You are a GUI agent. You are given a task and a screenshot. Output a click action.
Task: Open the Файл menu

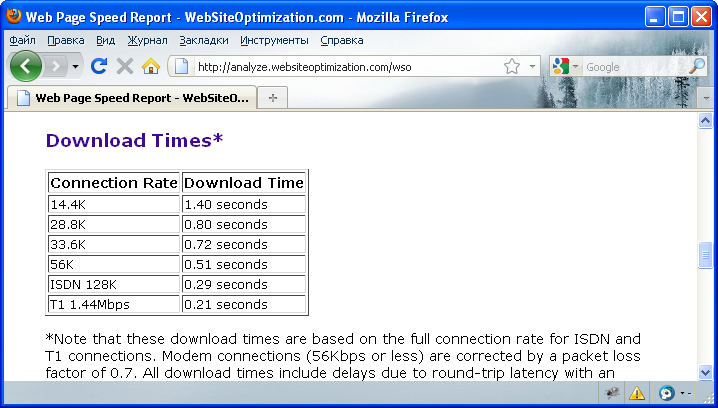[22, 40]
